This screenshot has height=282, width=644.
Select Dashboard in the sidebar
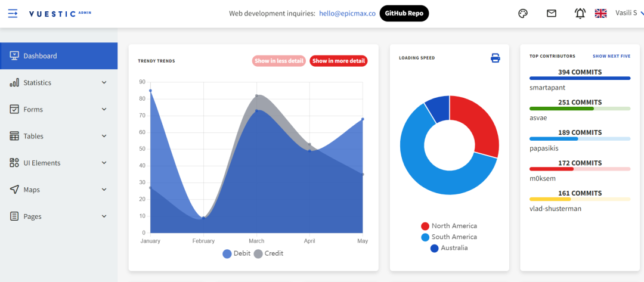[58, 56]
